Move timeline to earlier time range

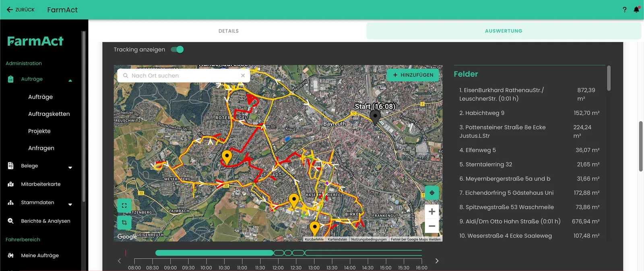pyautogui.click(x=119, y=261)
